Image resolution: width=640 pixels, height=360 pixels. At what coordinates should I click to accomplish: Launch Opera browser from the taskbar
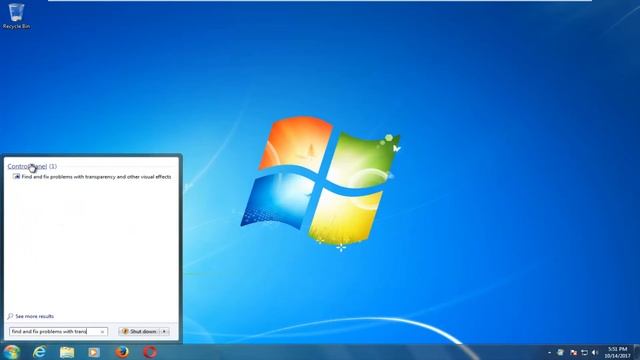(x=149, y=352)
